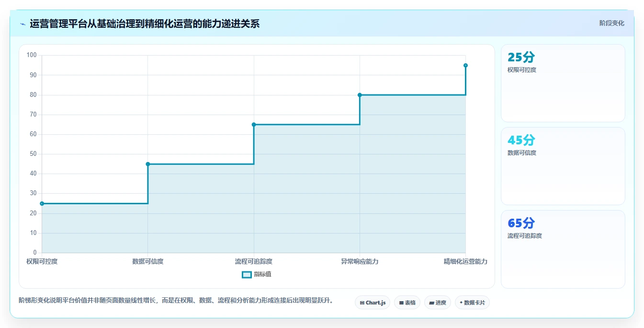Click x-axis label 流程可追踪度

(254, 261)
